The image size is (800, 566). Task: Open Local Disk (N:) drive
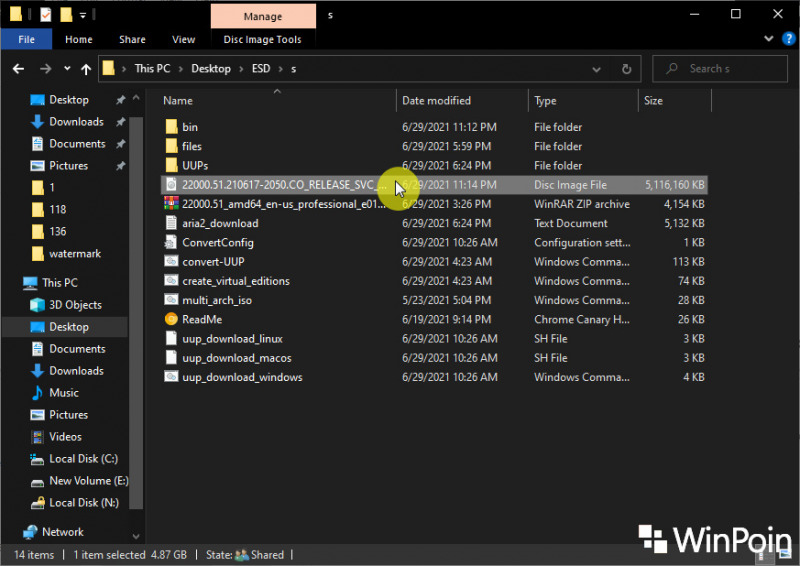tap(84, 503)
